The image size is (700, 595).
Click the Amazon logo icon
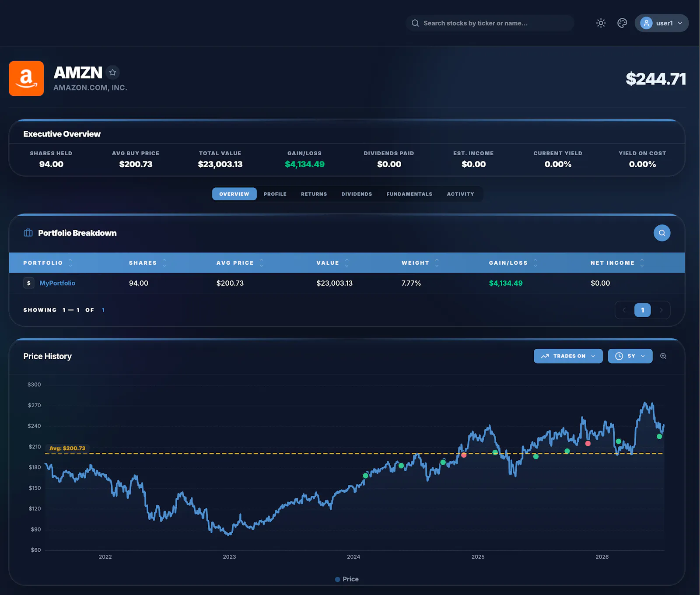pyautogui.click(x=26, y=78)
